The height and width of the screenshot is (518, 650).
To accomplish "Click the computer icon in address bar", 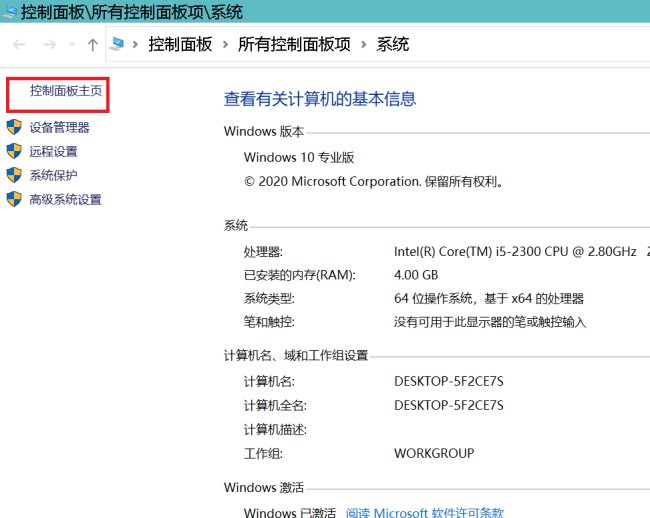I will [116, 44].
